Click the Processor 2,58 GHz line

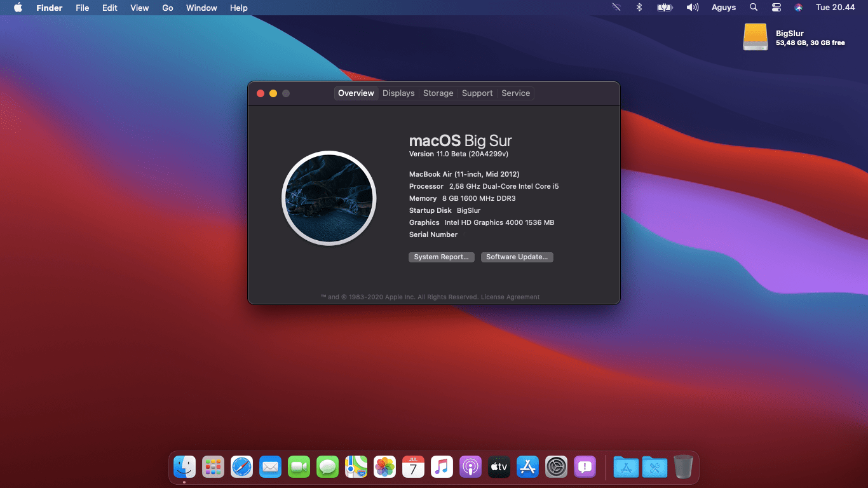[484, 186]
